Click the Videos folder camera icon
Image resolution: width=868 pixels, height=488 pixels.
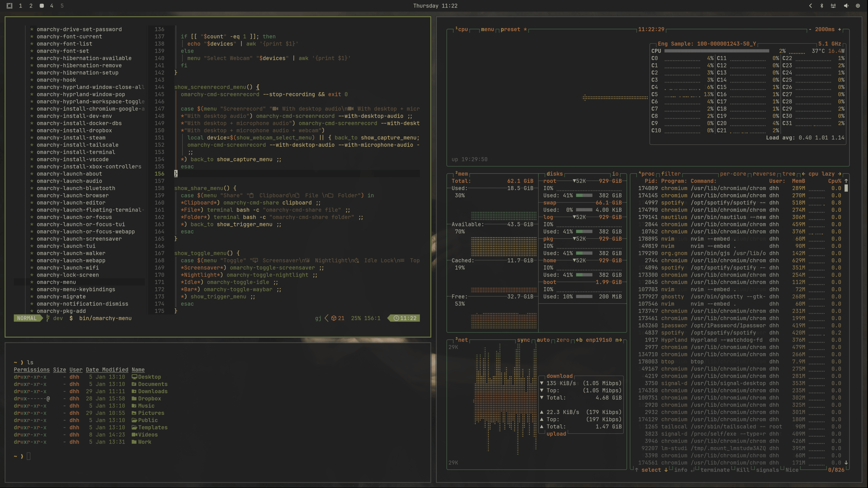pos(134,434)
